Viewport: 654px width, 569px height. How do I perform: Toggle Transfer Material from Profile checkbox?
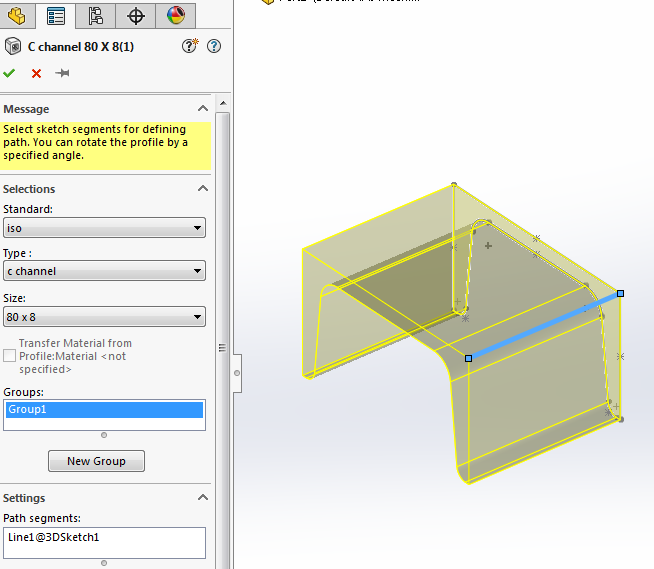pyautogui.click(x=9, y=356)
